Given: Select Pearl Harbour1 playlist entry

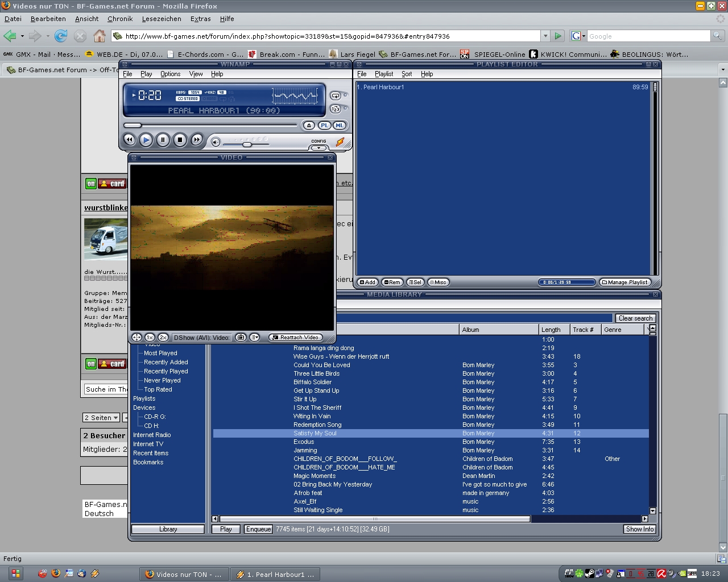Looking at the screenshot, I should 503,87.
